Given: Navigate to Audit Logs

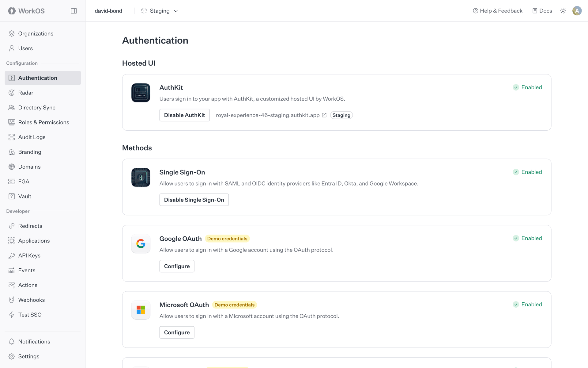Looking at the screenshot, I should click(43, 137).
